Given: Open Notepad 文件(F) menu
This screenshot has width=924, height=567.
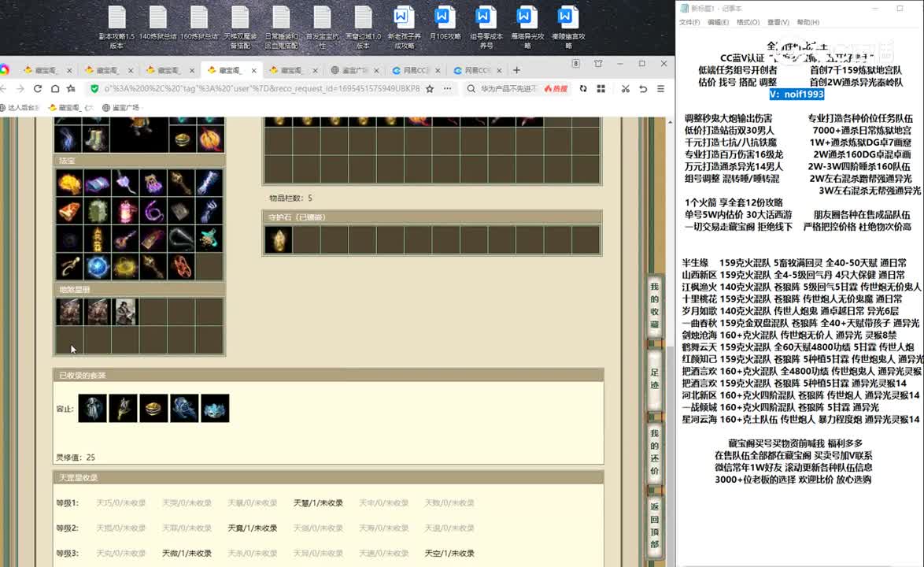Looking at the screenshot, I should click(x=689, y=22).
